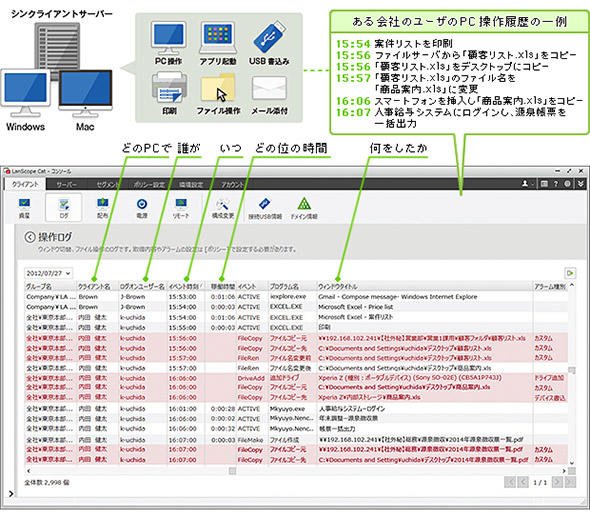
Task: Click the USB書込み flash drive icon
Action: 269,36
